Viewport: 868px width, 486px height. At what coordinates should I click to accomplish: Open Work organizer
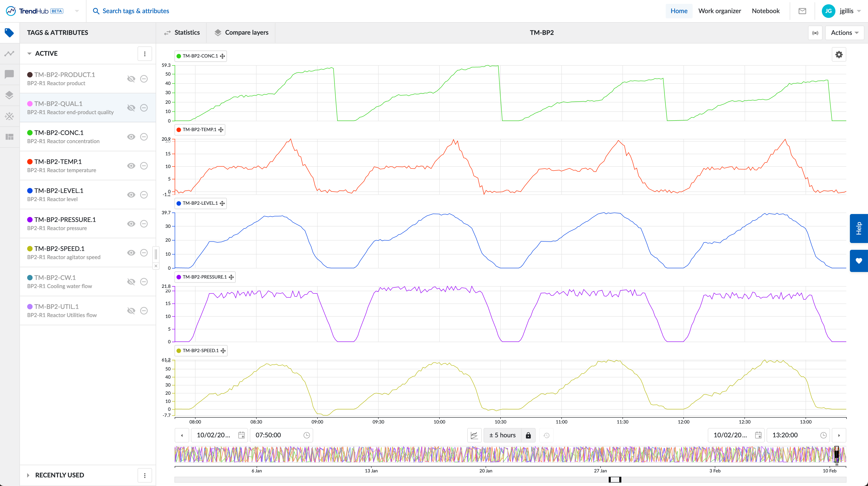pyautogui.click(x=719, y=11)
